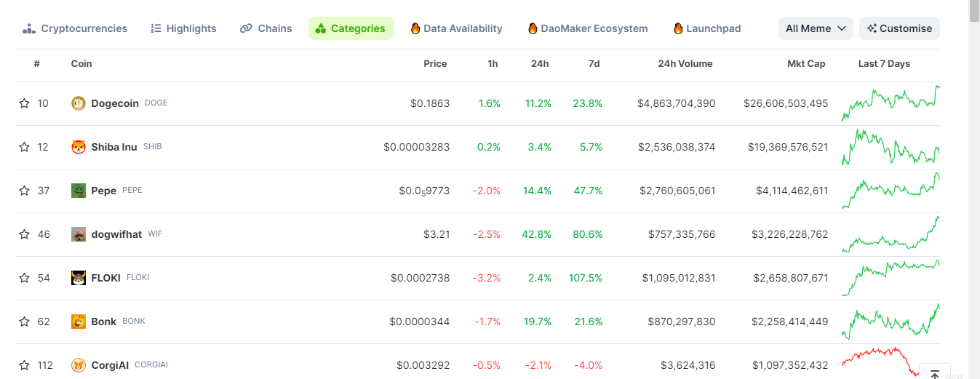Add dogwifhat to watchlist via star
980x379 pixels.
(24, 234)
